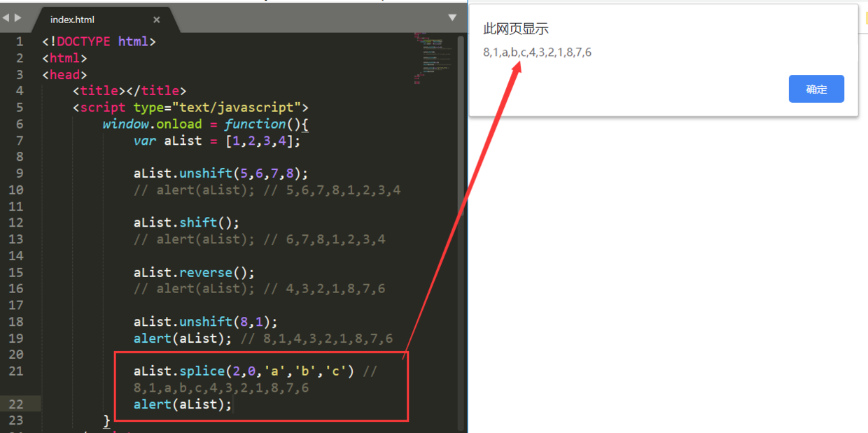The image size is (868, 433).
Task: Click the <head> tag on line 3
Action: (x=64, y=74)
